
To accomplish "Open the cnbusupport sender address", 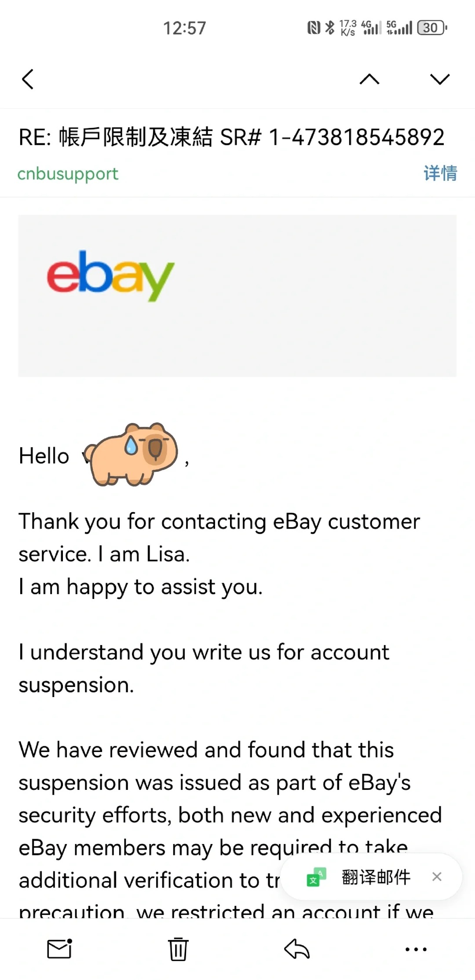I will tap(68, 174).
